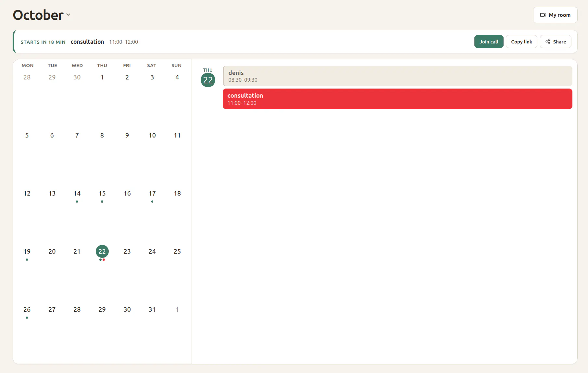
Task: Select October 19 in the calendar
Action: click(x=27, y=251)
